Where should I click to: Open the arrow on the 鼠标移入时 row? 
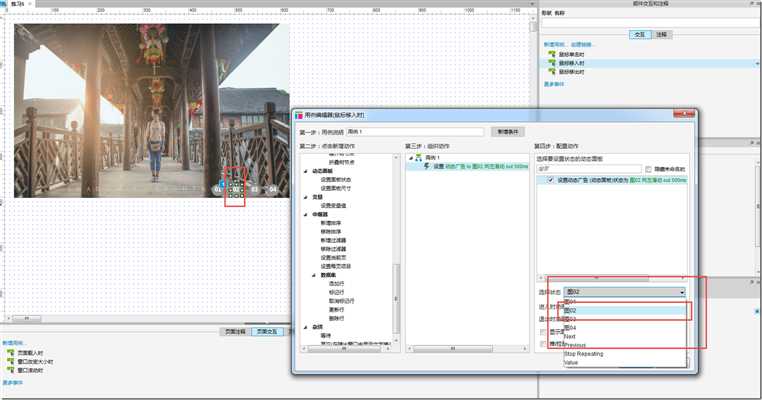coord(758,63)
